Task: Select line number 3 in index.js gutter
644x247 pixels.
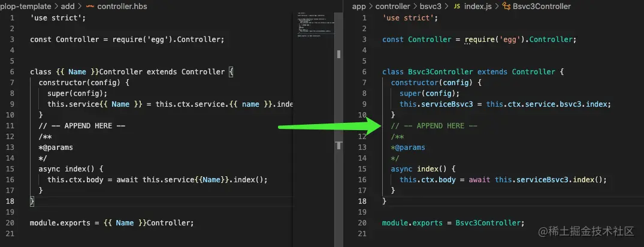Action: coord(364,40)
